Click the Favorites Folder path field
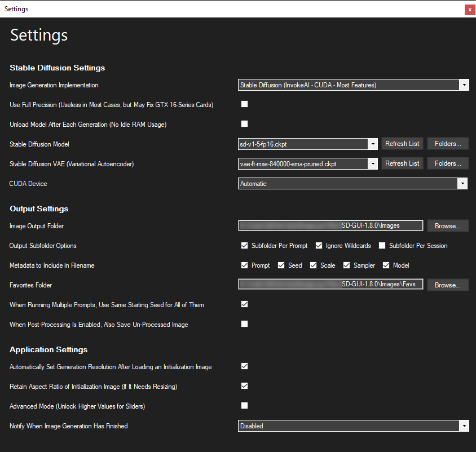This screenshot has height=452, width=476. click(x=330, y=284)
